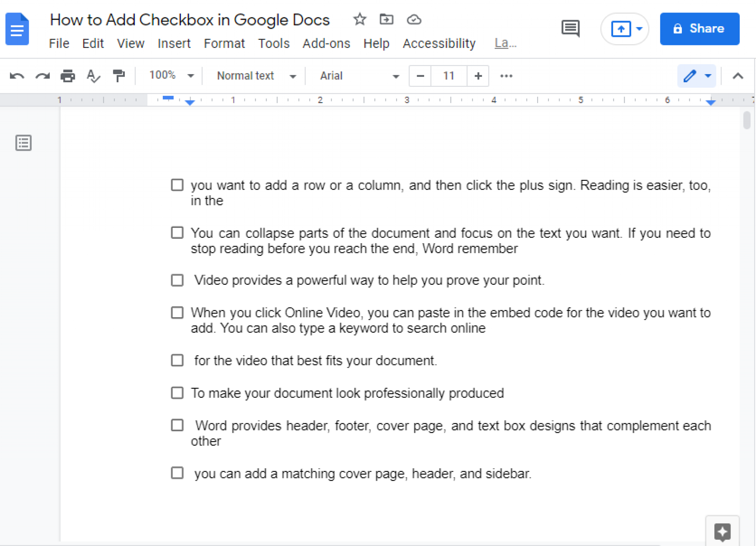Select the print icon
The image size is (756, 546).
point(66,76)
